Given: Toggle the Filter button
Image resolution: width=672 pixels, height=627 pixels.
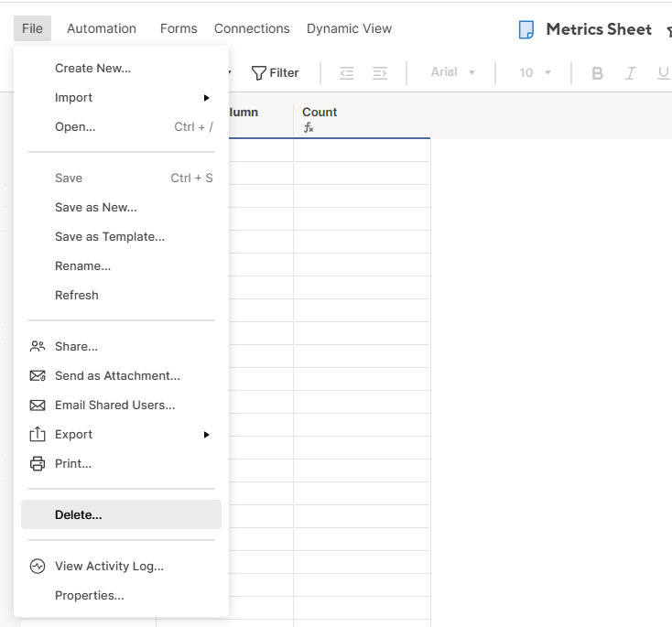Looking at the screenshot, I should [276, 72].
